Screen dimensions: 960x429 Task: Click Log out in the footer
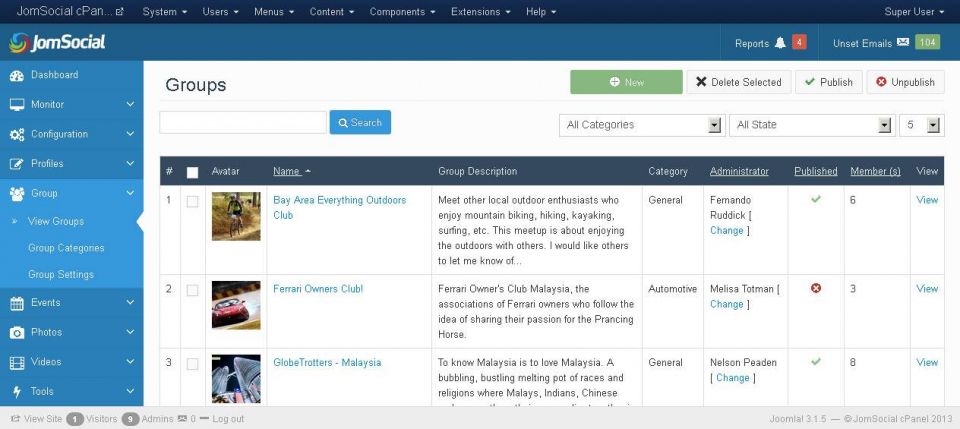(x=228, y=419)
